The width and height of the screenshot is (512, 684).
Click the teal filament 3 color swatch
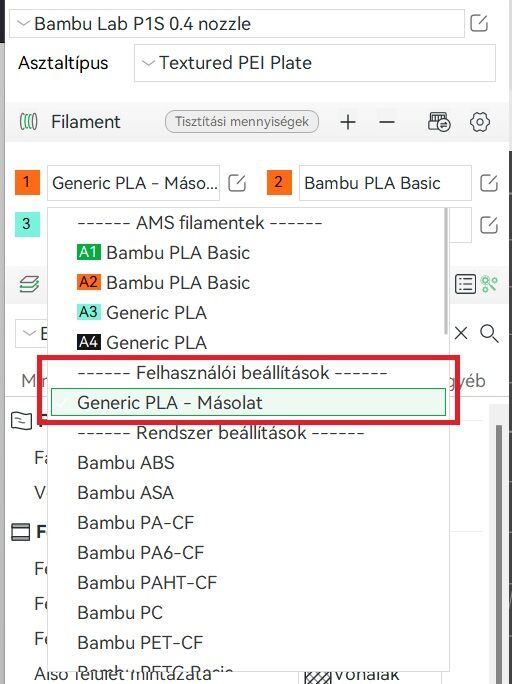click(x=27, y=224)
